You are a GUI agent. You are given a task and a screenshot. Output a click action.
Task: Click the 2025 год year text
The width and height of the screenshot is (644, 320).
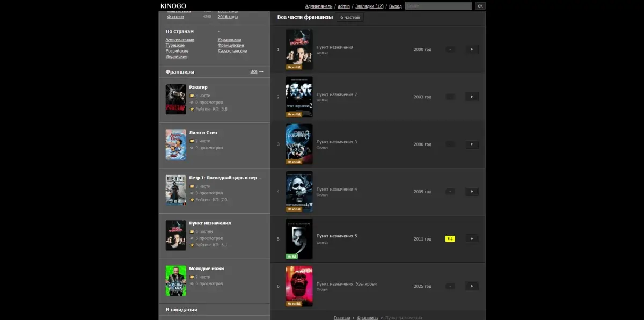click(422, 286)
